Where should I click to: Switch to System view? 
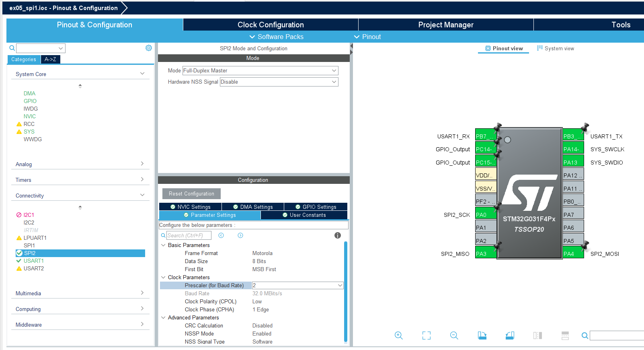point(556,48)
